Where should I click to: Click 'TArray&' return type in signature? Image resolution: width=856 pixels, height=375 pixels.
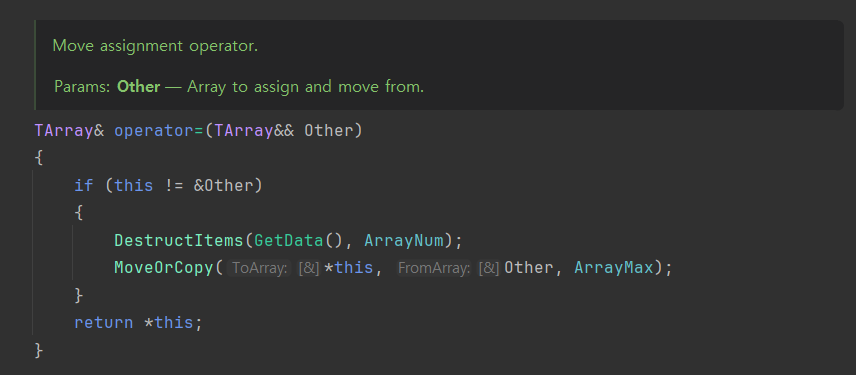coord(69,131)
